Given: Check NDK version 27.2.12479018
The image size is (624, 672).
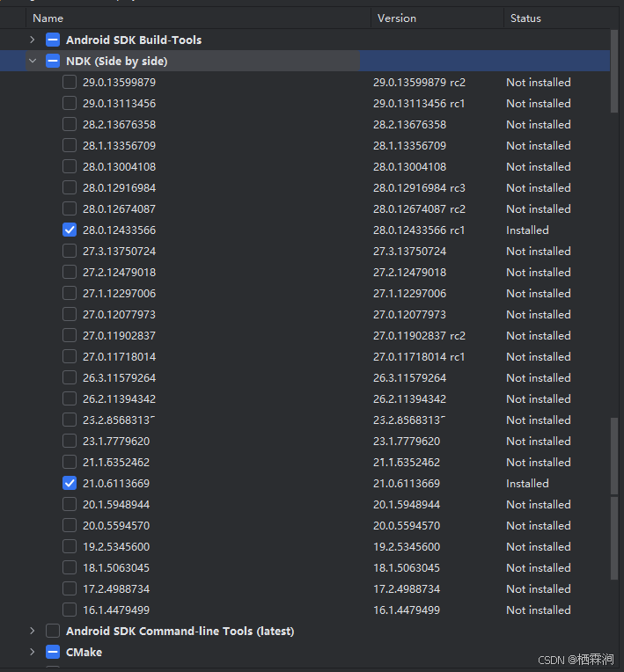Looking at the screenshot, I should [x=70, y=272].
